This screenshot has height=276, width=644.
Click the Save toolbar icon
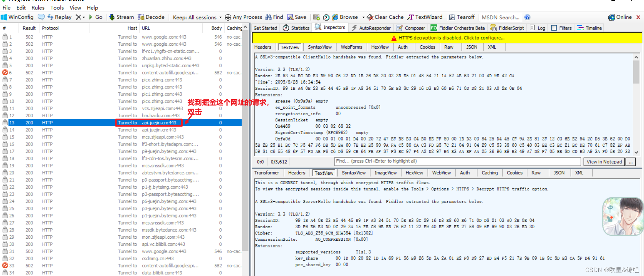pos(297,17)
